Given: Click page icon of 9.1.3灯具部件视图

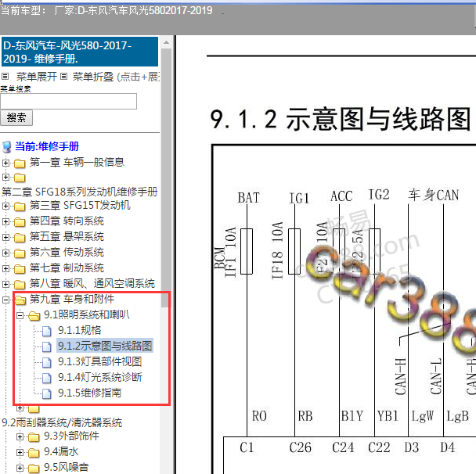Looking at the screenshot, I should (x=46, y=362).
